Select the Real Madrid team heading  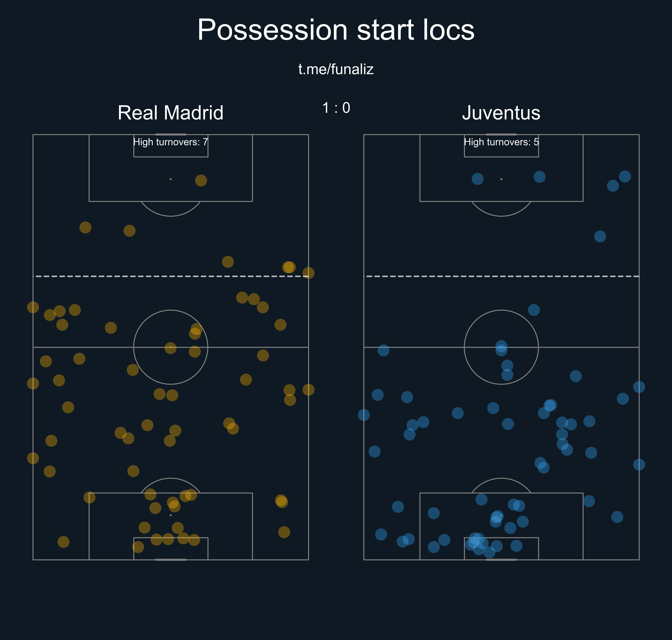[x=170, y=113]
